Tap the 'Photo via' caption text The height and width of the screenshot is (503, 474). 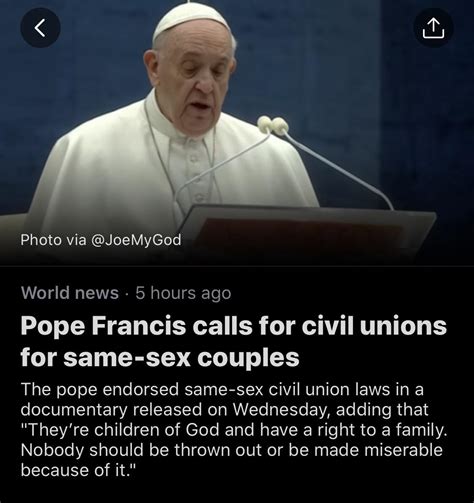53,240
